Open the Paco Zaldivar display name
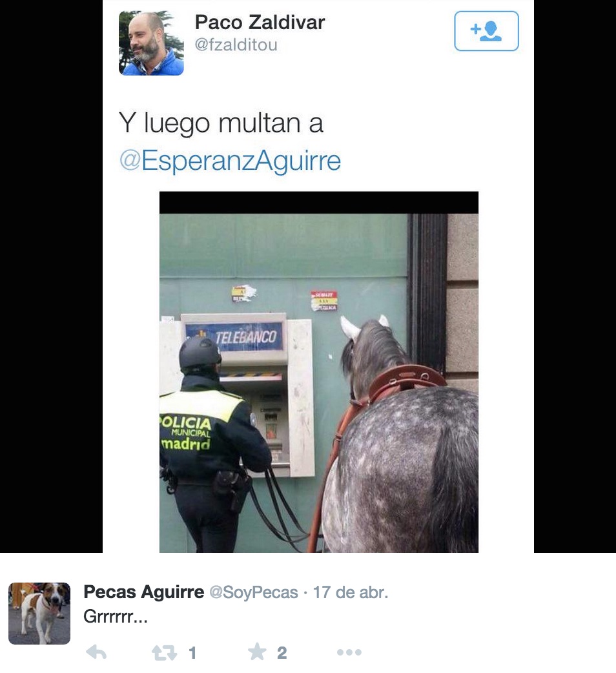616x673 pixels. click(260, 23)
